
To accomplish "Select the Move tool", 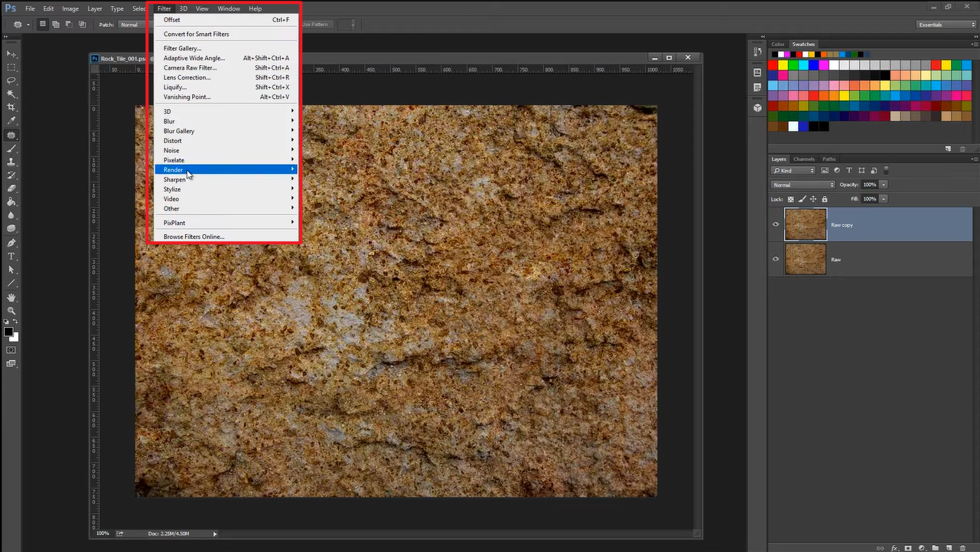I will [11, 54].
